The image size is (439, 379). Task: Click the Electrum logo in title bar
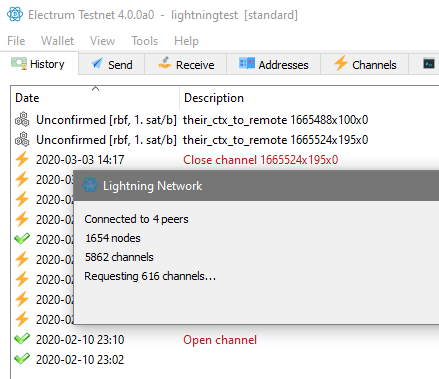pyautogui.click(x=15, y=14)
